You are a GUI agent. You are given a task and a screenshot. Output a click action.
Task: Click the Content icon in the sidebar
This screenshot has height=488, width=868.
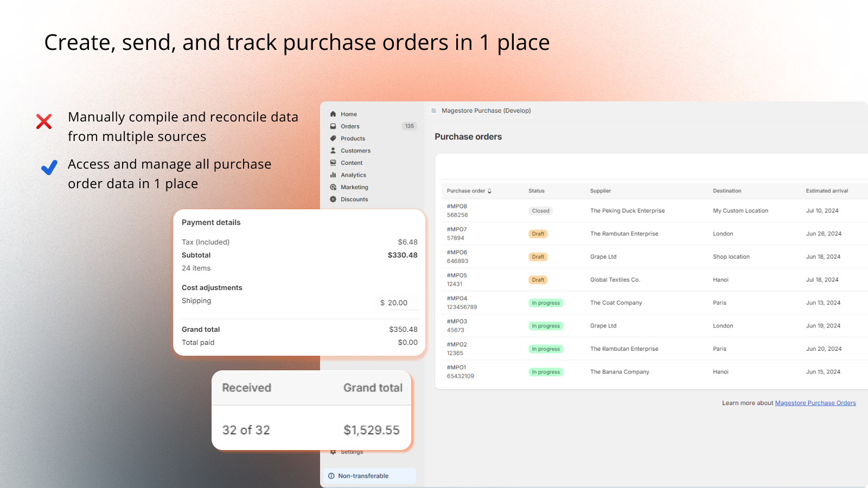click(333, 163)
